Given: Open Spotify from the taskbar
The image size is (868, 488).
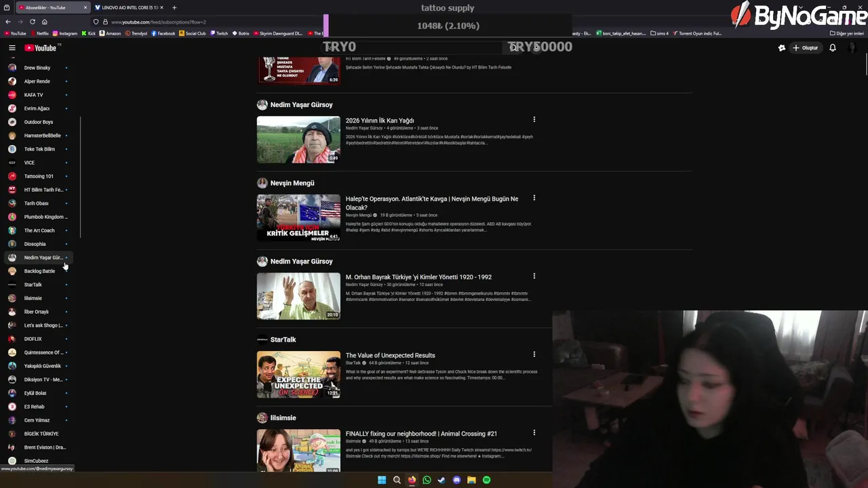Looking at the screenshot, I should [x=486, y=480].
